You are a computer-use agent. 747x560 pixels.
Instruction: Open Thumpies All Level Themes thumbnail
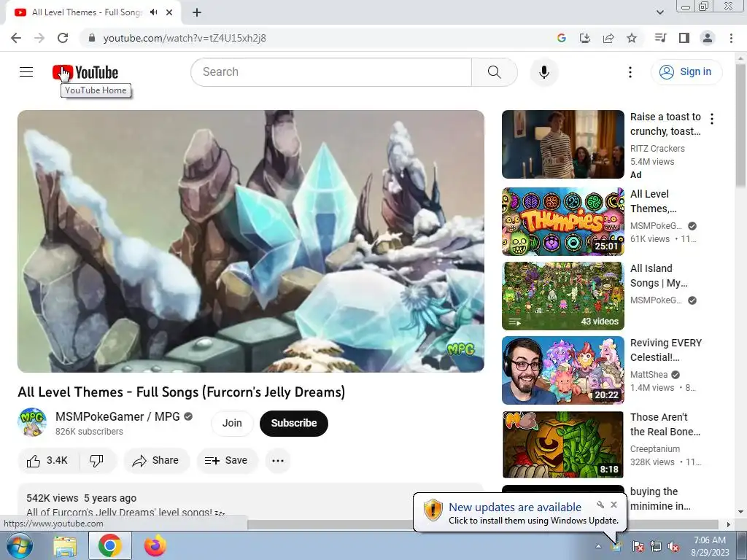point(562,222)
